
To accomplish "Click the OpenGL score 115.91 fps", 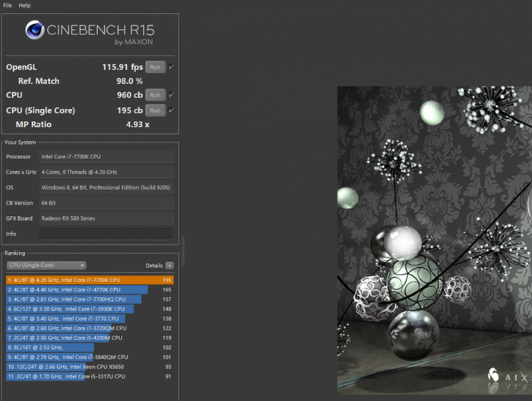I will coord(122,67).
